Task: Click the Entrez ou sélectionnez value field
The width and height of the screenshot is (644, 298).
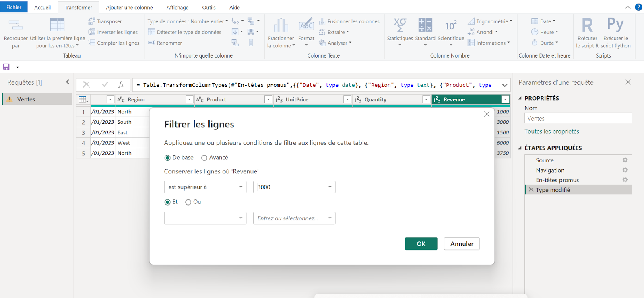Action: [x=294, y=218]
